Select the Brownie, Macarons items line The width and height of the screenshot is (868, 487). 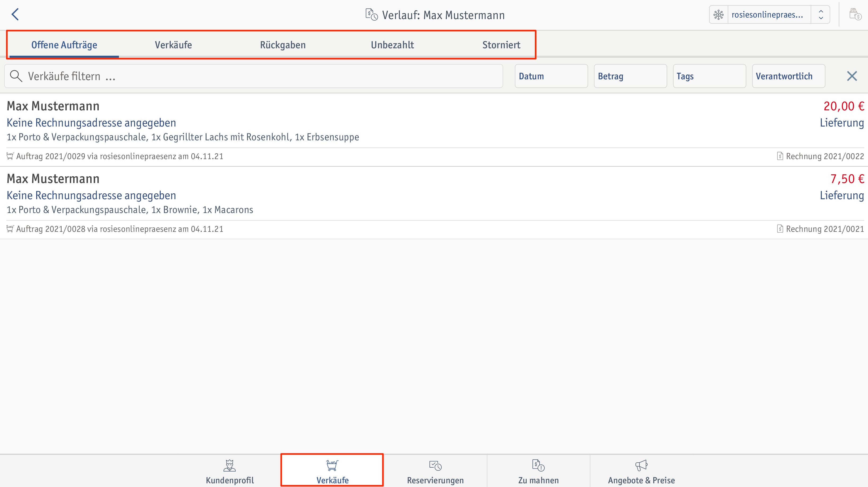click(x=130, y=210)
